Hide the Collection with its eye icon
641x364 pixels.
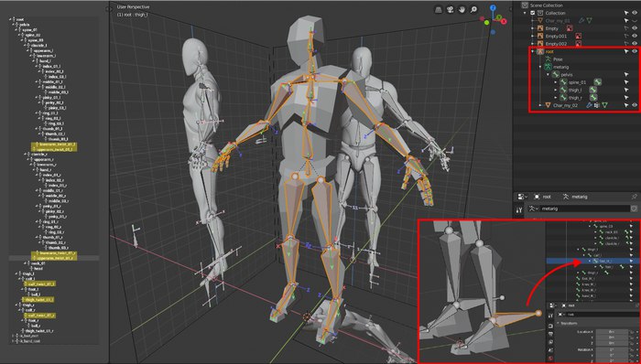coord(635,13)
